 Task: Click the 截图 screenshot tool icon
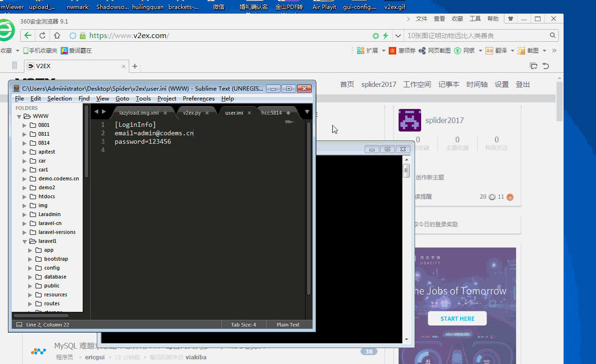pyautogui.click(x=528, y=51)
